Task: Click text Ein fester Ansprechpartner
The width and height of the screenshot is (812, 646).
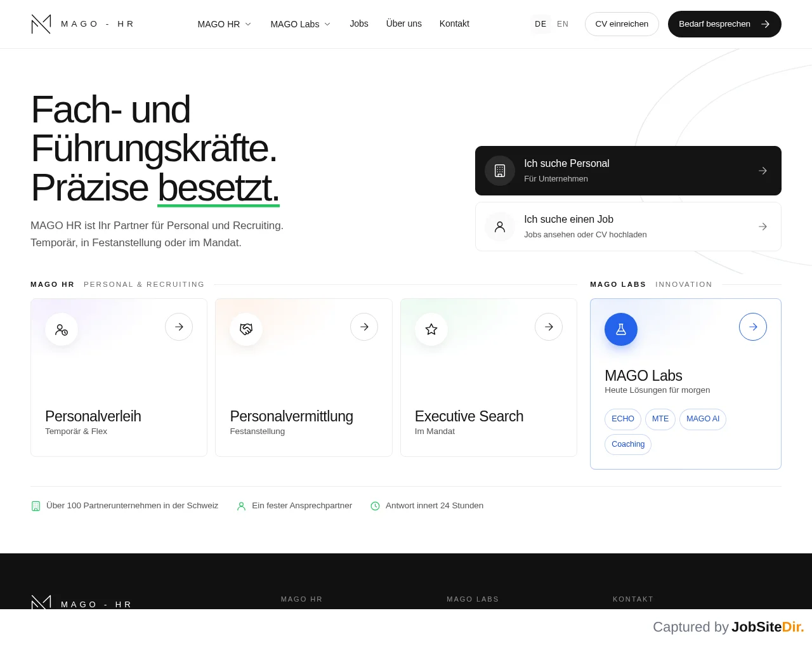Action: pos(302,506)
